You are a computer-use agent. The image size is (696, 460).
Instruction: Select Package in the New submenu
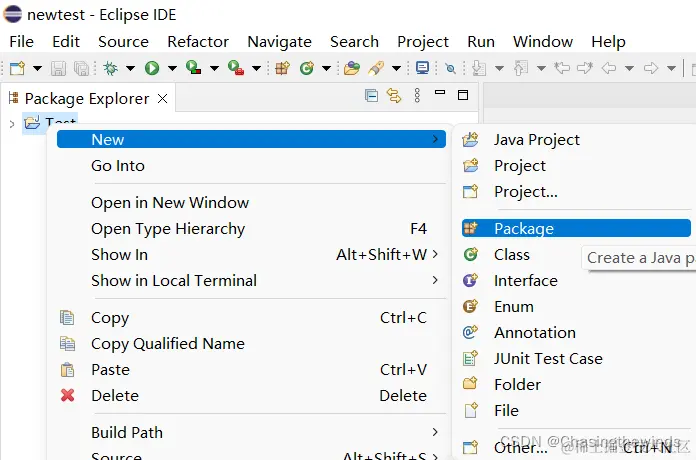[576, 228]
